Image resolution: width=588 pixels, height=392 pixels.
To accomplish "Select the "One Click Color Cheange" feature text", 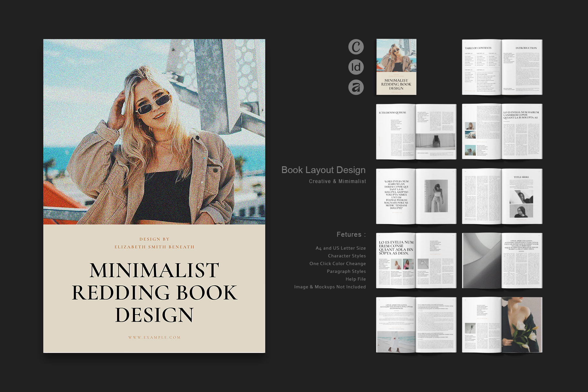I will pyautogui.click(x=338, y=263).
